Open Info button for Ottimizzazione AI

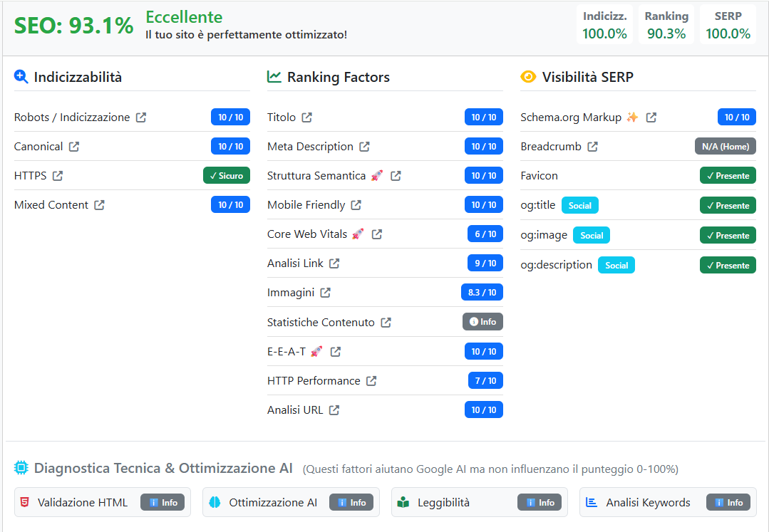(351, 502)
